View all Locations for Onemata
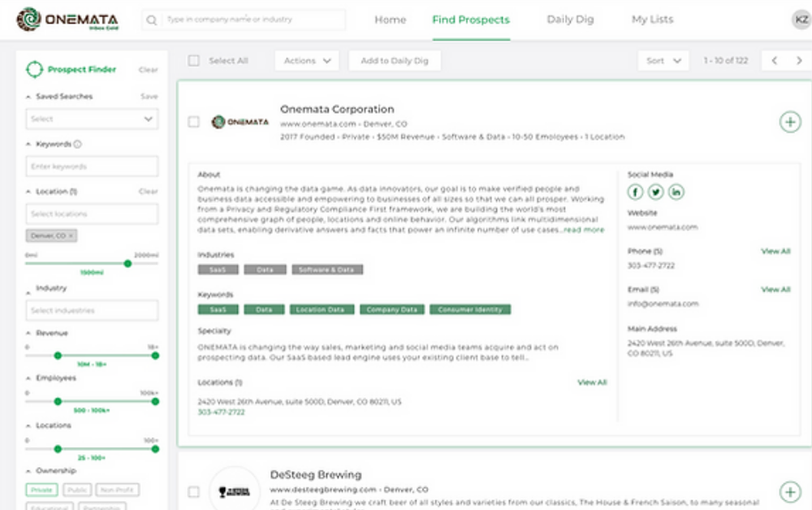This screenshot has width=812, height=510. point(592,382)
